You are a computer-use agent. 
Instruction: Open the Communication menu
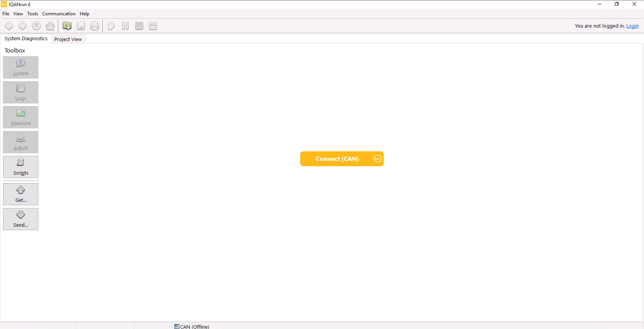point(59,14)
